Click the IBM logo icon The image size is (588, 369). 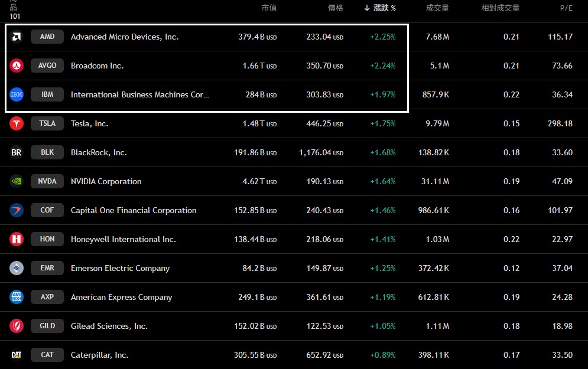pyautogui.click(x=17, y=94)
